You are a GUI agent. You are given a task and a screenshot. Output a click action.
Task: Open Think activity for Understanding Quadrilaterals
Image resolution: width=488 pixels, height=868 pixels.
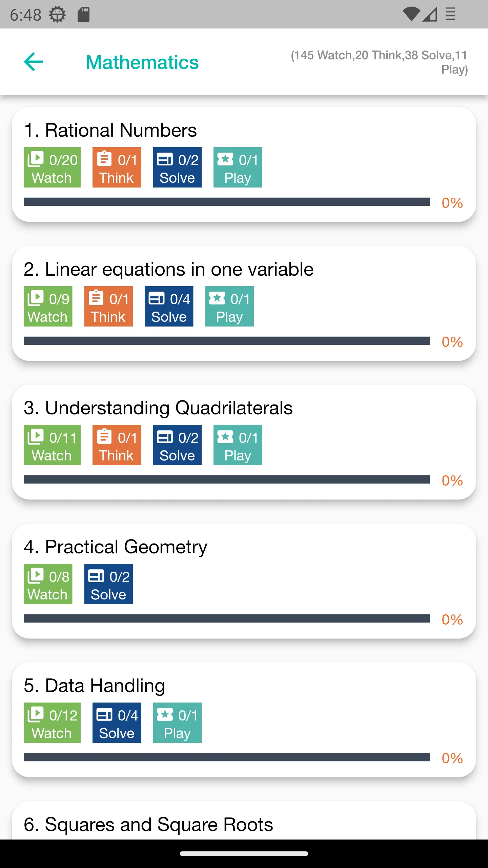(117, 445)
